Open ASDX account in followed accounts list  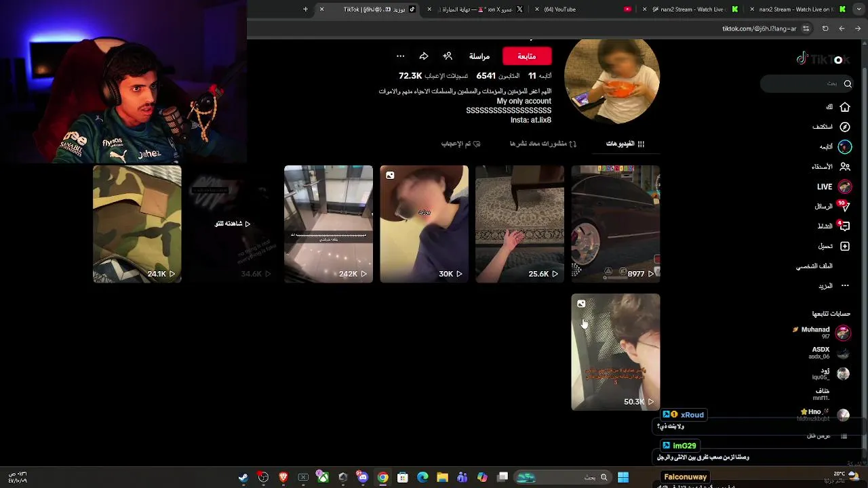(x=829, y=352)
